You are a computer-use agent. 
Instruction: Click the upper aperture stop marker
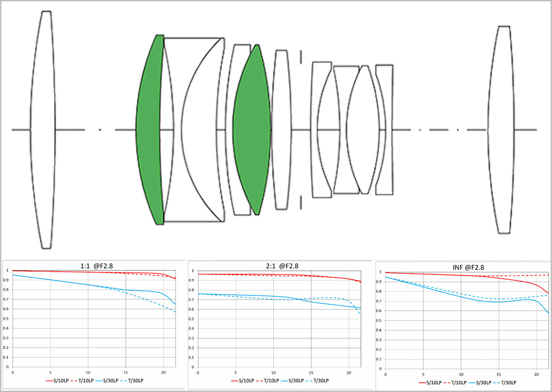pyautogui.click(x=301, y=57)
